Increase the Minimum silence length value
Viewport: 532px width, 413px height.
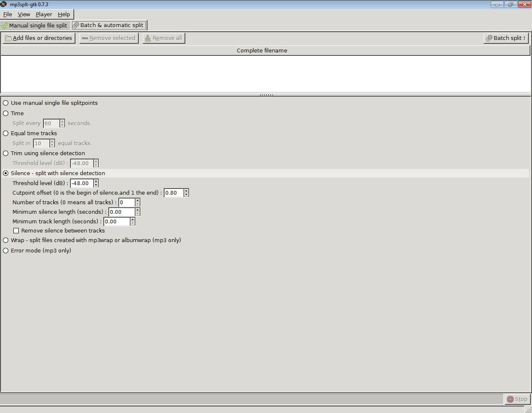[138, 210]
